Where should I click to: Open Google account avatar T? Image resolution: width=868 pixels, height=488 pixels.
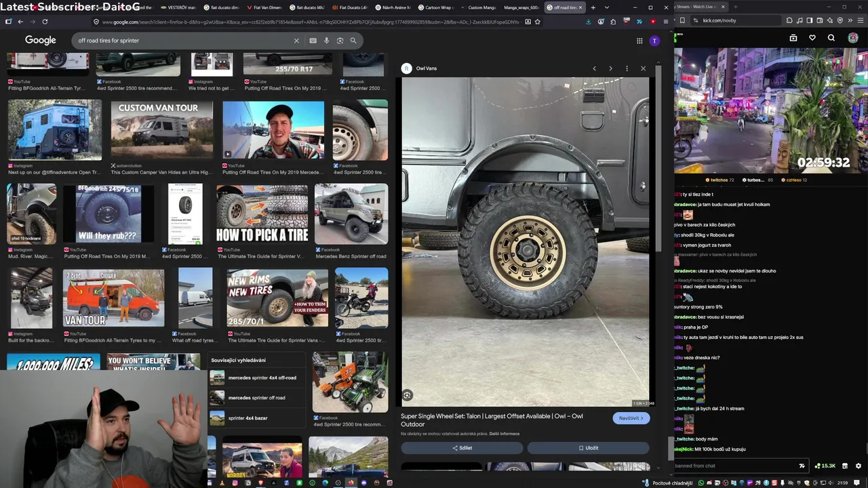click(654, 41)
